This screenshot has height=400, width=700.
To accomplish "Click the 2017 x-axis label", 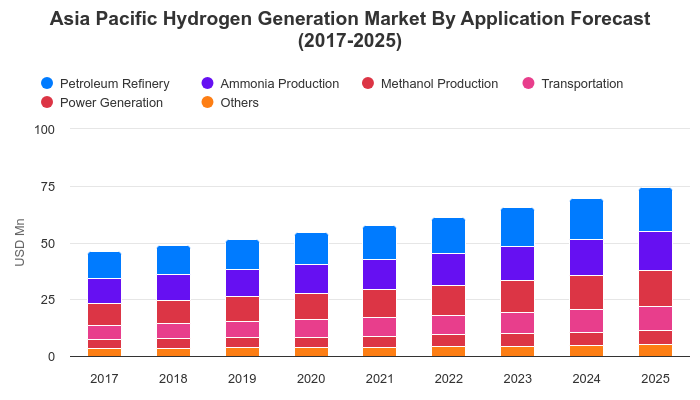I will click(104, 379).
